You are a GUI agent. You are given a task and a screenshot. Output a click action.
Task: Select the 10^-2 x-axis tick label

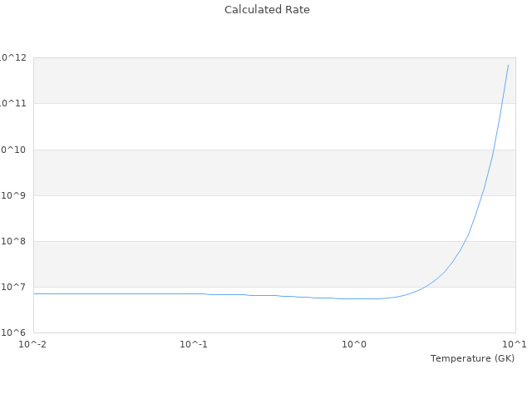click(33, 344)
